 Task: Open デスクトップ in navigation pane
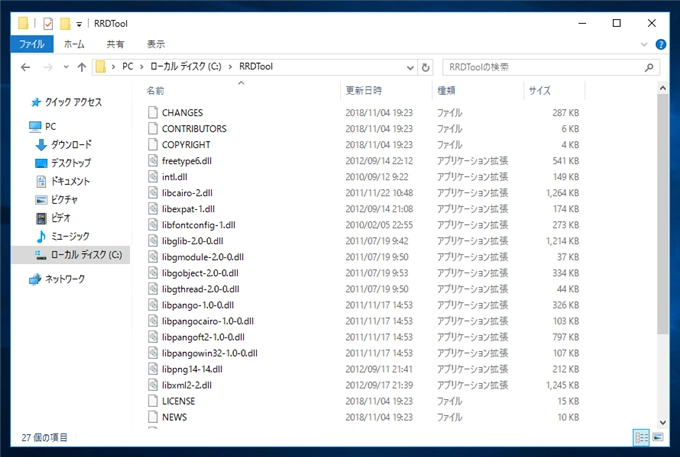[63, 163]
